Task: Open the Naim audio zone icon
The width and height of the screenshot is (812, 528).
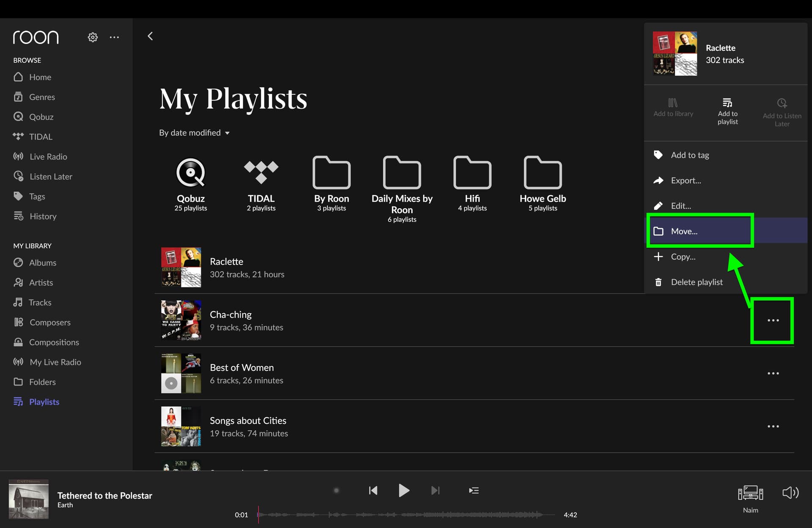Action: (750, 493)
